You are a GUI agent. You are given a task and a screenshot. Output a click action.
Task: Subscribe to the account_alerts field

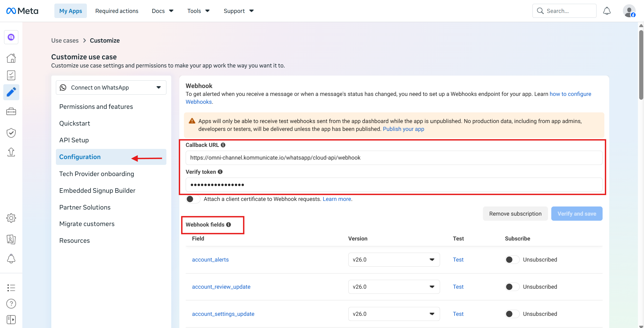(512, 260)
